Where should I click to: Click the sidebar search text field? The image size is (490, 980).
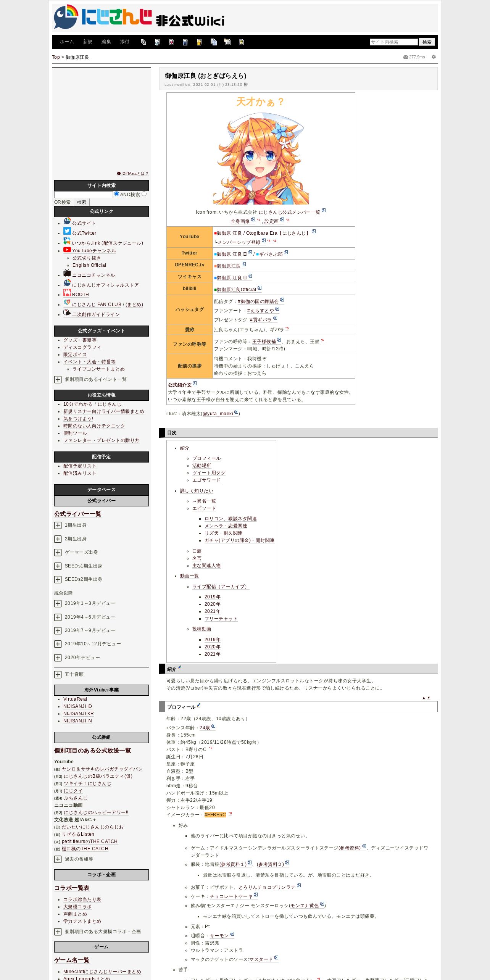(84, 195)
